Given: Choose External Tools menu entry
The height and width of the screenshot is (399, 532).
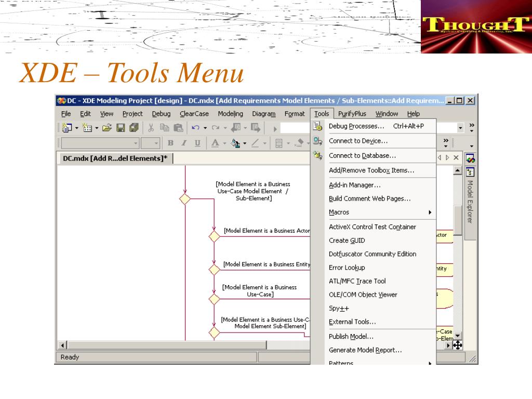Looking at the screenshot, I should coord(373,322).
